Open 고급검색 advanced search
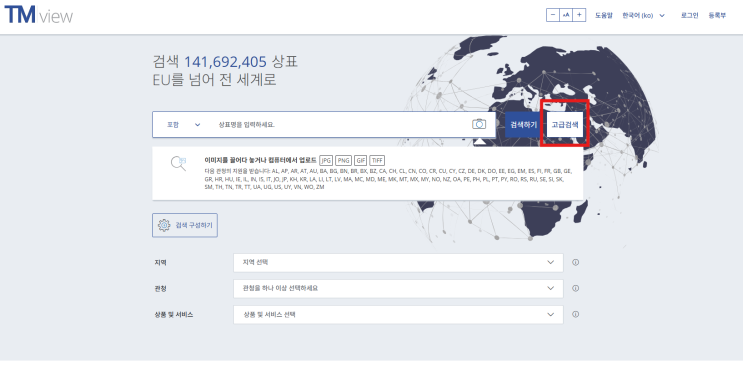 click(x=565, y=125)
